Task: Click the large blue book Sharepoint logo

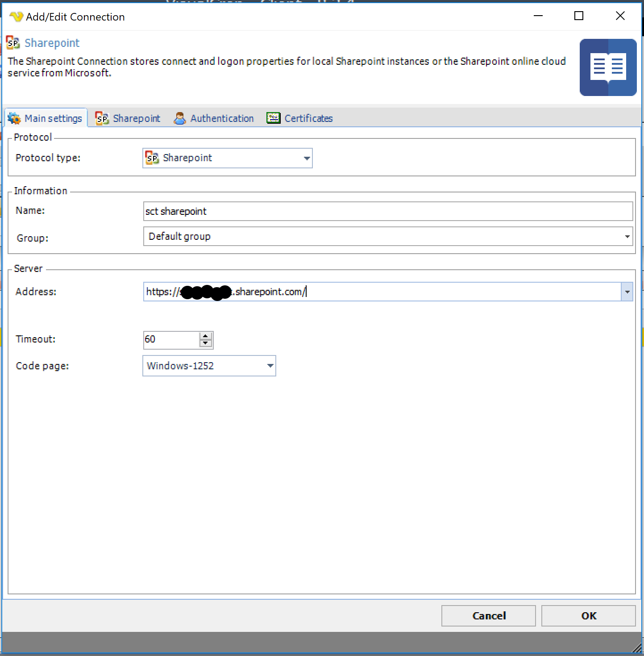Action: (608, 67)
